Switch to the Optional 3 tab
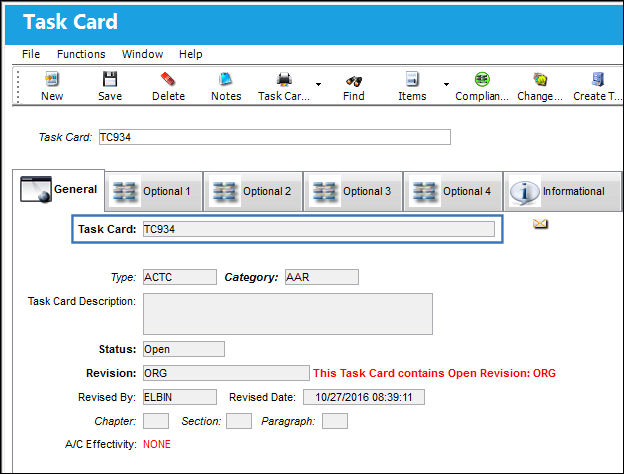 (x=353, y=191)
